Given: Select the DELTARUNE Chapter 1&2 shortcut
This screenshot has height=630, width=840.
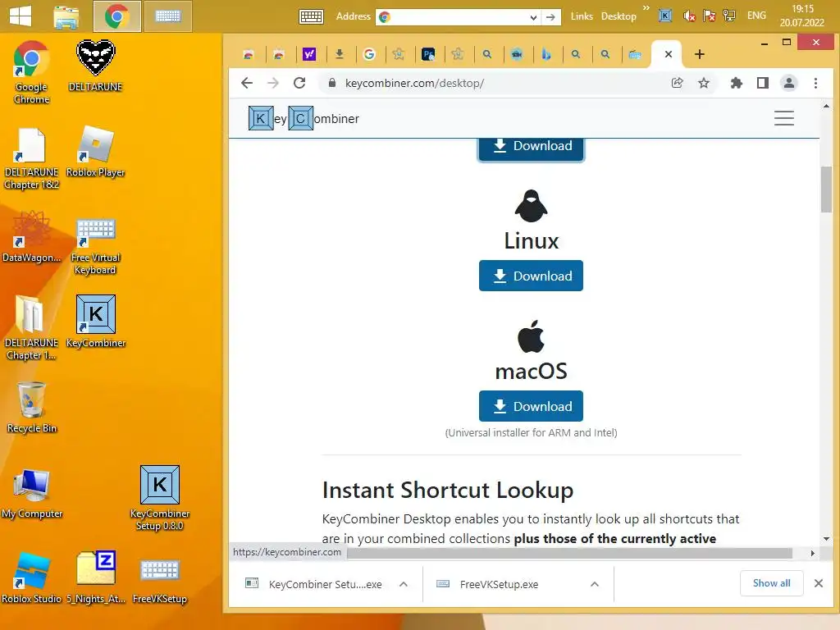Looking at the screenshot, I should (x=32, y=158).
